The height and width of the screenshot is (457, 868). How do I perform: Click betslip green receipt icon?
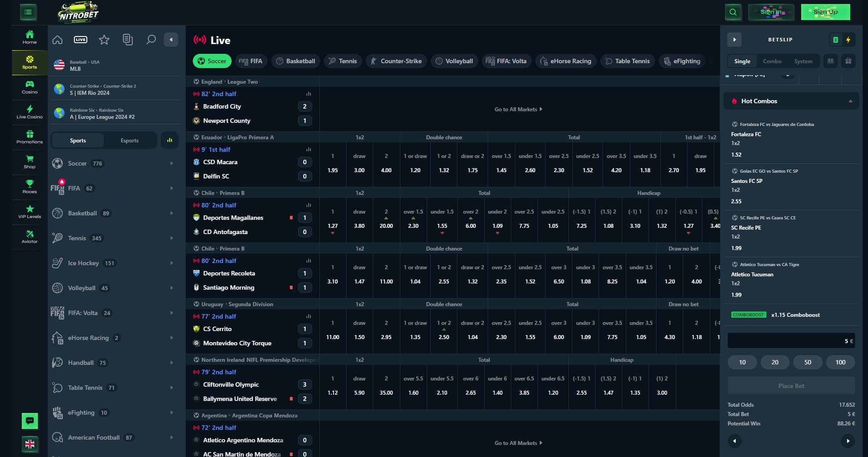835,40
